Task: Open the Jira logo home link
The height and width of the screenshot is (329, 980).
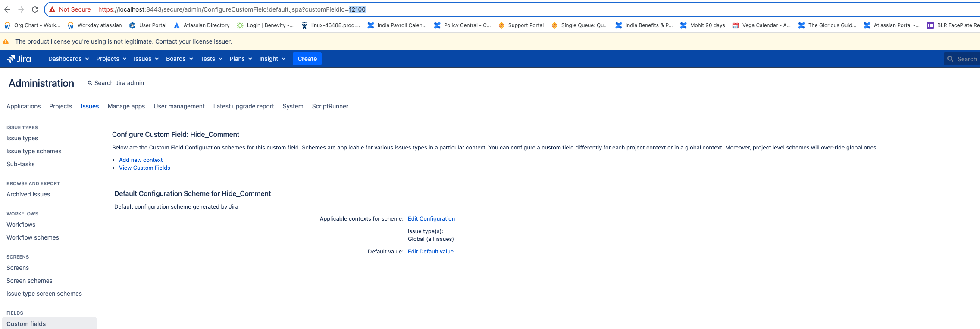Action: (x=19, y=59)
